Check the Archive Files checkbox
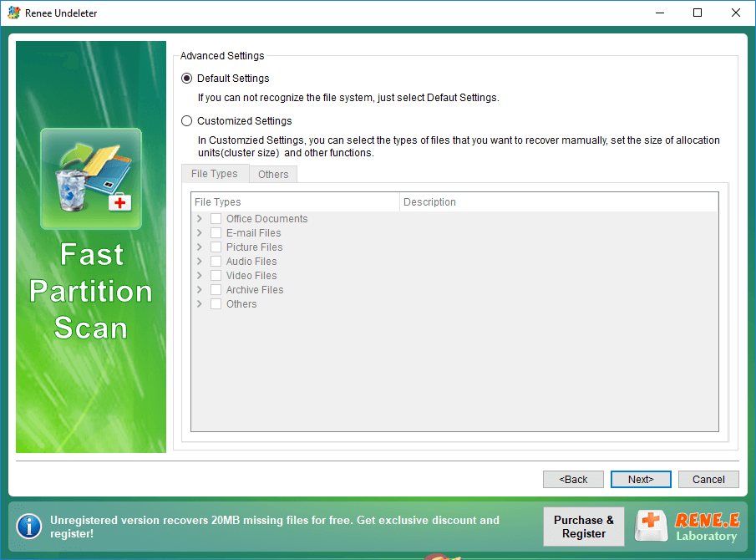Screen dimensions: 756x560 (216, 290)
